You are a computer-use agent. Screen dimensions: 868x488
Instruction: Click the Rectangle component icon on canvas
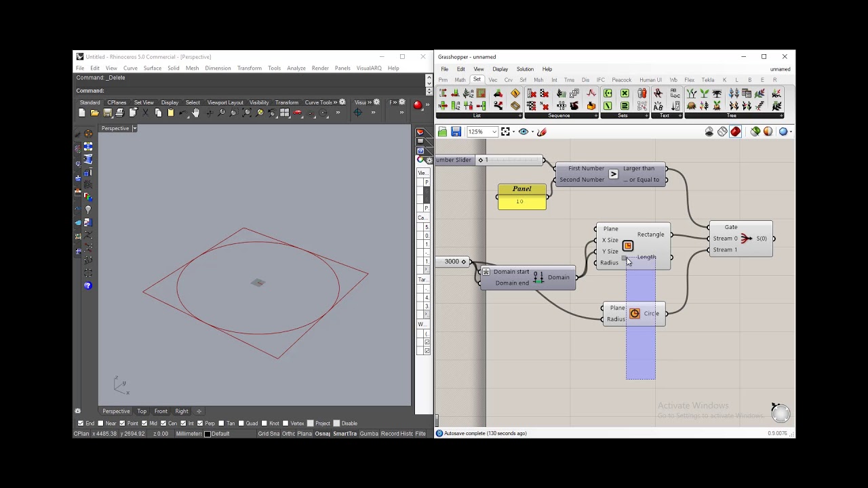(627, 245)
